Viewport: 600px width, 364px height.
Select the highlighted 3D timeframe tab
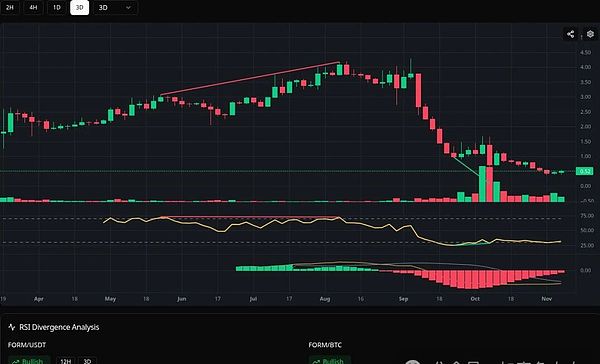point(80,7)
